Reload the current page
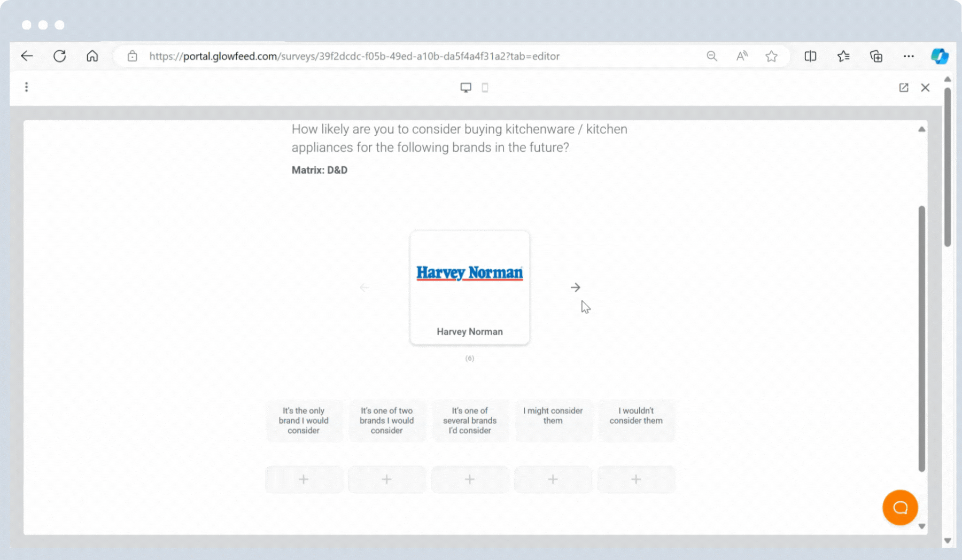 (59, 56)
